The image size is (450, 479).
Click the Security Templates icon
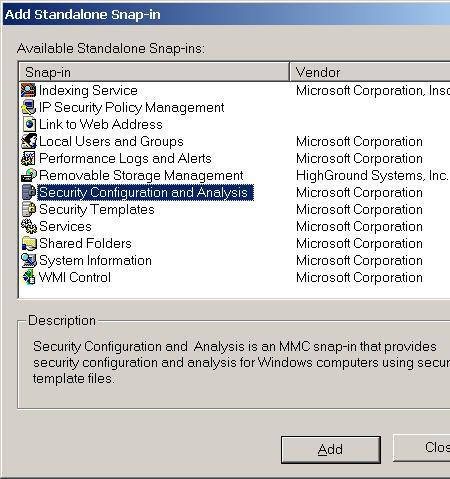point(29,209)
